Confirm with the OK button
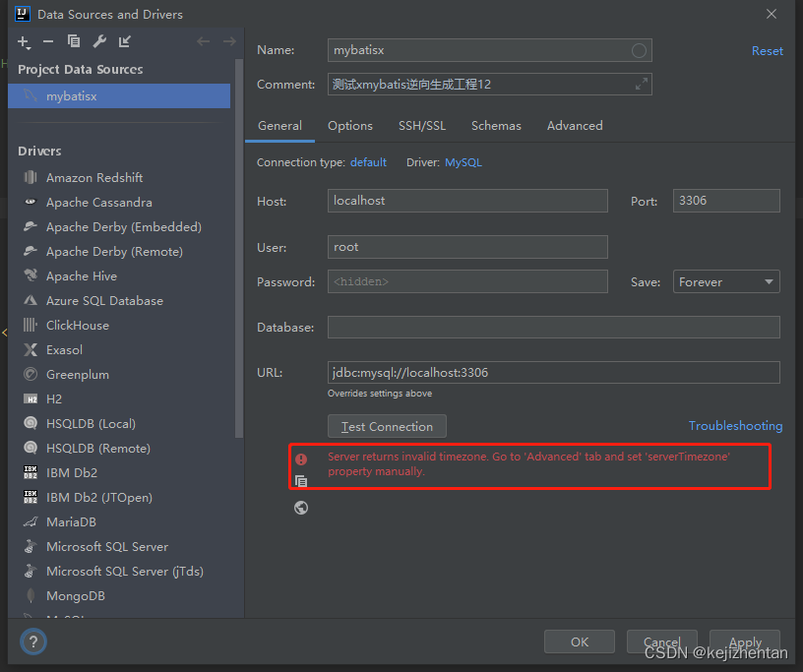This screenshot has height=672, width=803. (x=580, y=641)
